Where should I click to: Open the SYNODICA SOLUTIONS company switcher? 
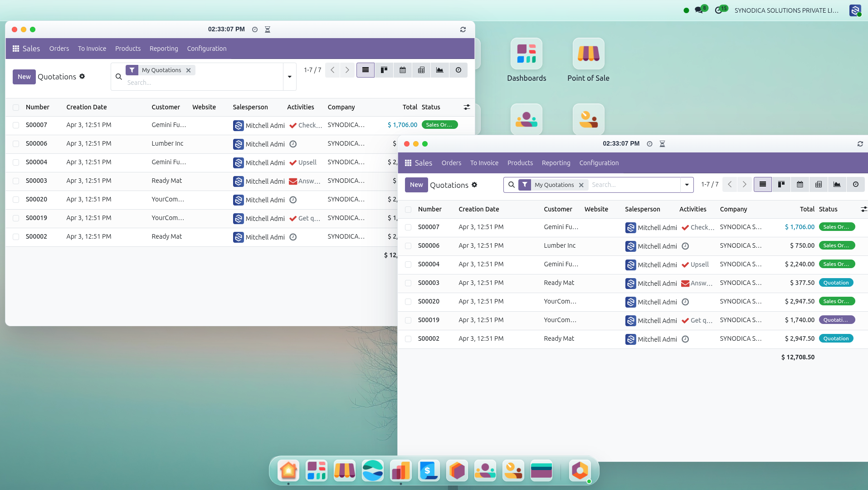point(786,10)
